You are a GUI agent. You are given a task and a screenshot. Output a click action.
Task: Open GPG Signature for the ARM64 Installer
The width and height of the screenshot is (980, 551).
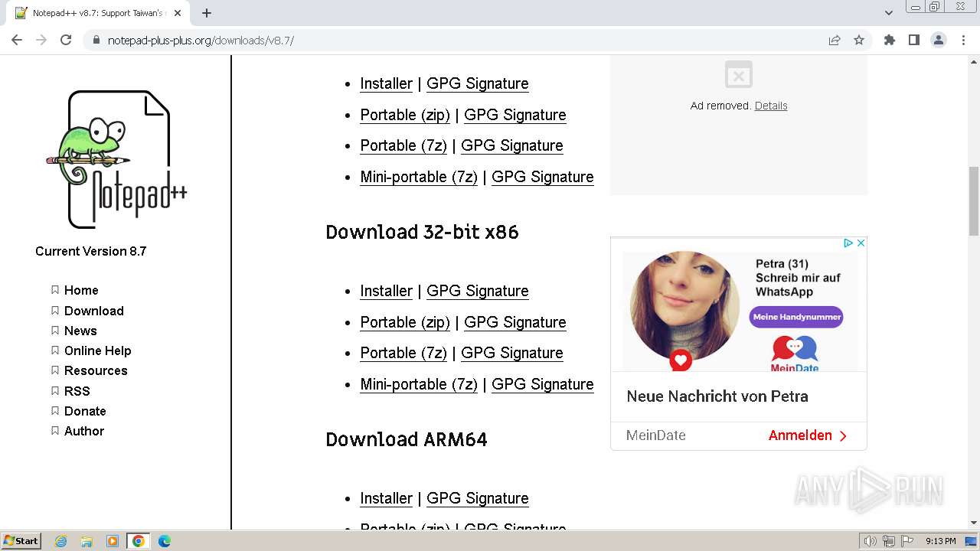click(x=478, y=498)
